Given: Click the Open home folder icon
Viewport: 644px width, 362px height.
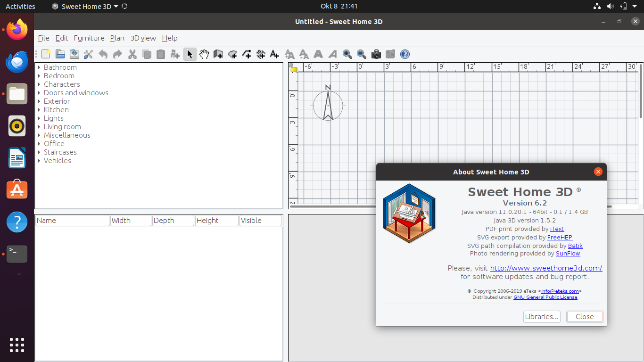Looking at the screenshot, I should (x=60, y=54).
